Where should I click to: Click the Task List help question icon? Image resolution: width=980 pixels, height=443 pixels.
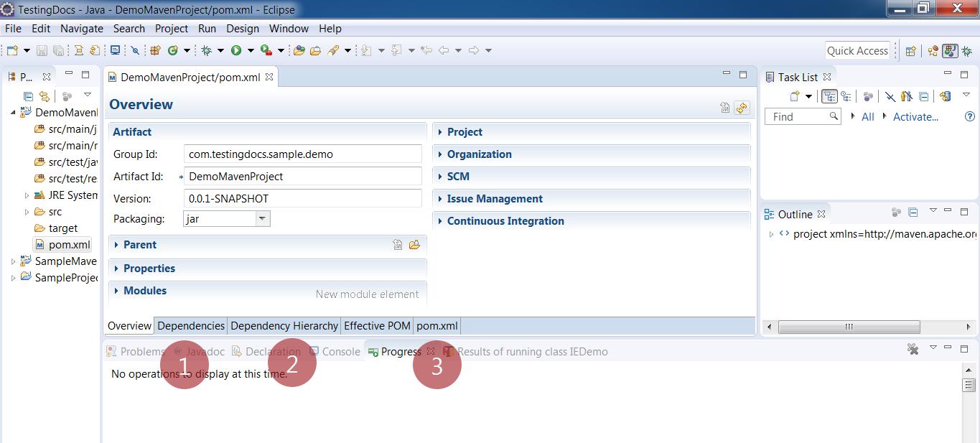(x=970, y=116)
